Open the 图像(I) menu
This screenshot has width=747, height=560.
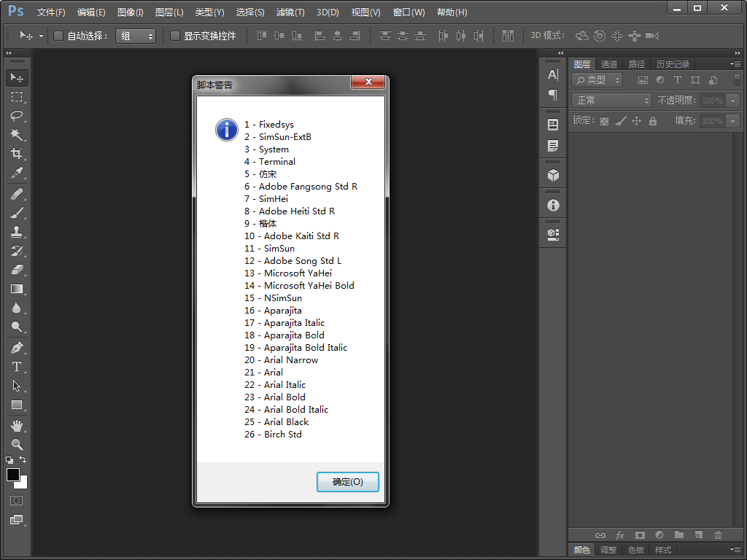[130, 12]
